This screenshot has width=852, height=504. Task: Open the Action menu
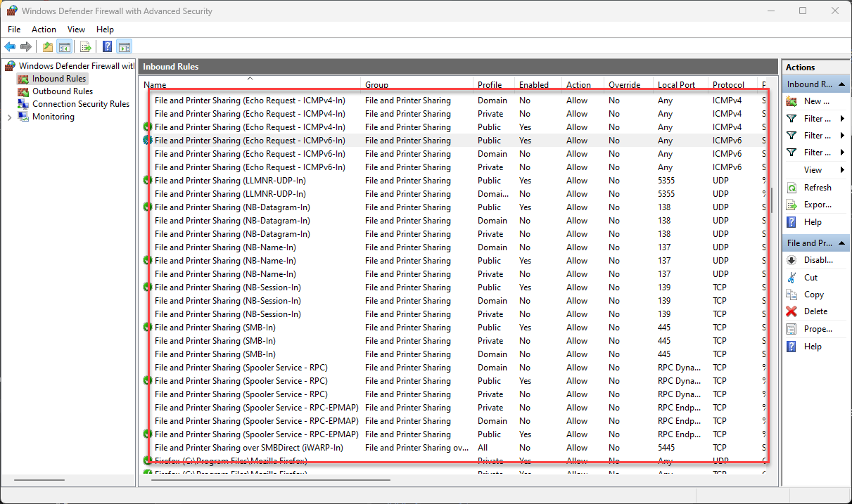[x=44, y=30]
